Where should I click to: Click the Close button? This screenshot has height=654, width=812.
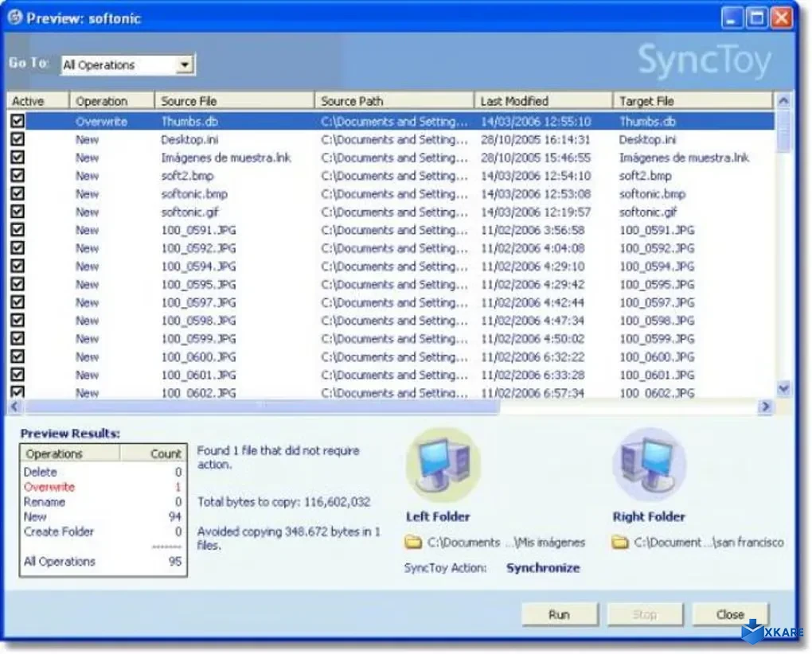[x=729, y=614]
